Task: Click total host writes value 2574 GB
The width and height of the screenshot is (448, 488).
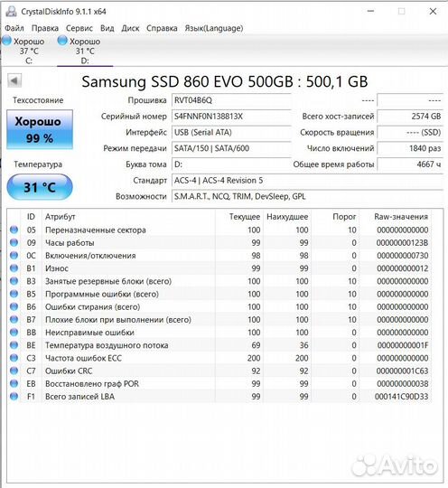Action: 410,117
